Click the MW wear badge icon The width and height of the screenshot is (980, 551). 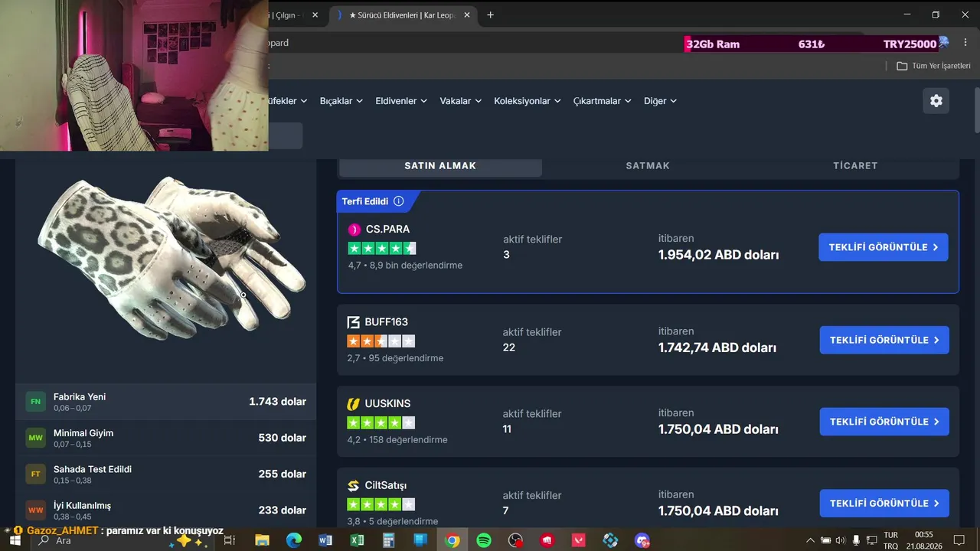coord(35,438)
